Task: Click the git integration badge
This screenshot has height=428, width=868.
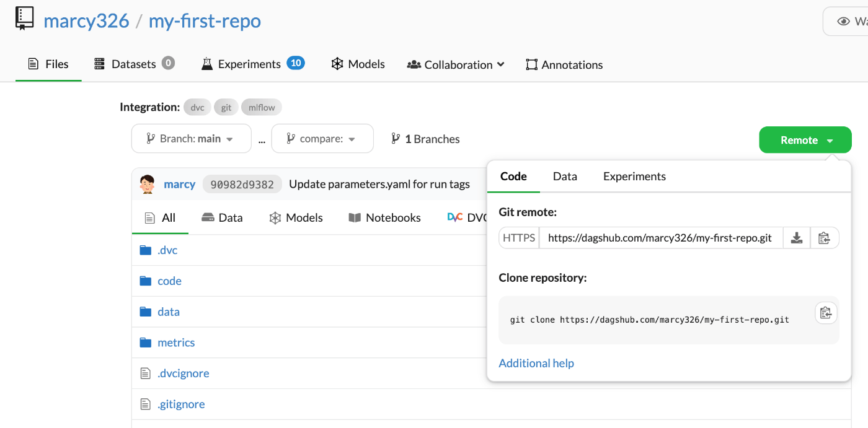Action: click(x=226, y=108)
